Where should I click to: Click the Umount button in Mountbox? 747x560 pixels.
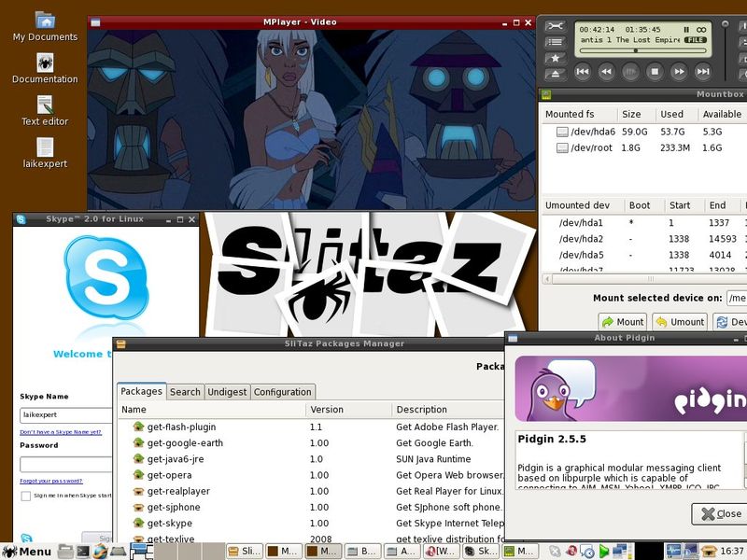coord(680,322)
